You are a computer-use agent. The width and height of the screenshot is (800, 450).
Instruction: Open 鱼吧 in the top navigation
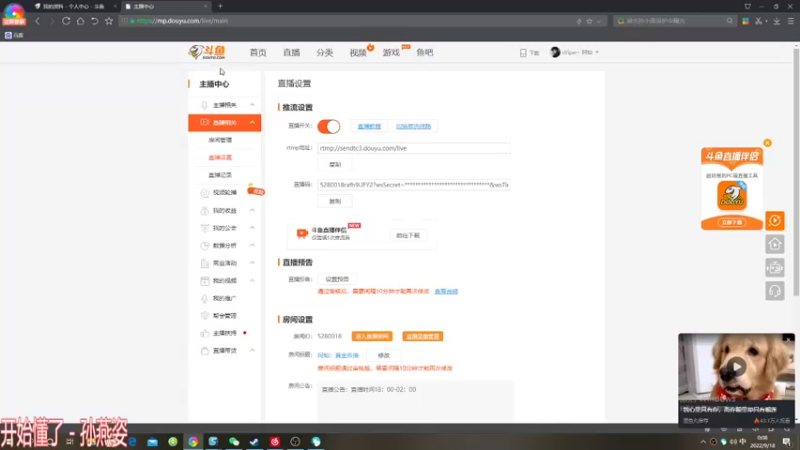(x=424, y=53)
